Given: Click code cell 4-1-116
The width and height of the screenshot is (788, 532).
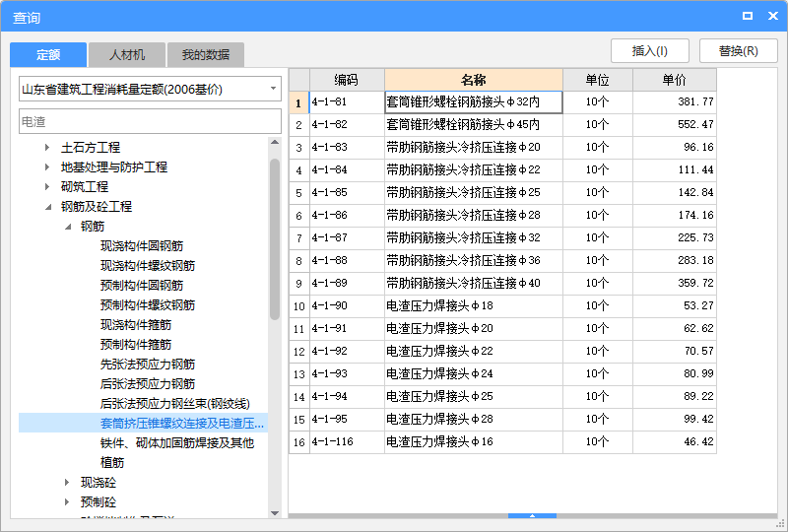Looking at the screenshot, I should [x=347, y=441].
